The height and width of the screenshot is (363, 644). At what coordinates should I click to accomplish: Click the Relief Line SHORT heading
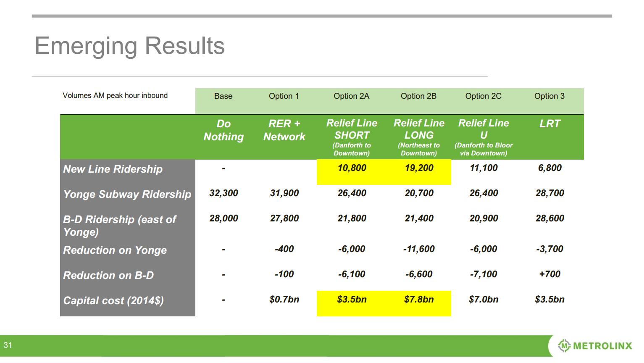tap(352, 129)
